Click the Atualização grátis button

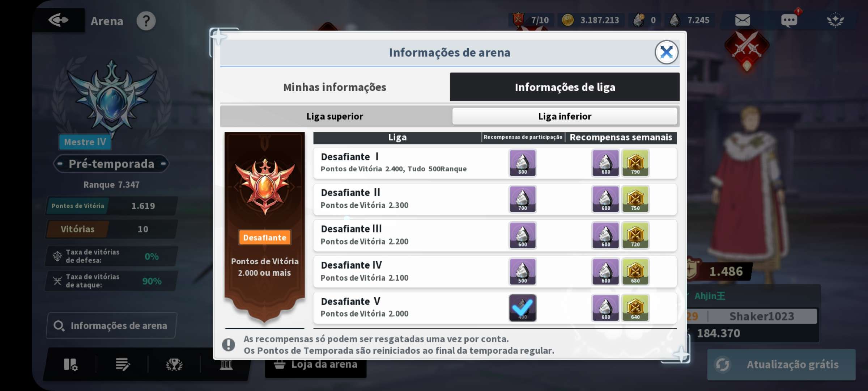pos(781,364)
